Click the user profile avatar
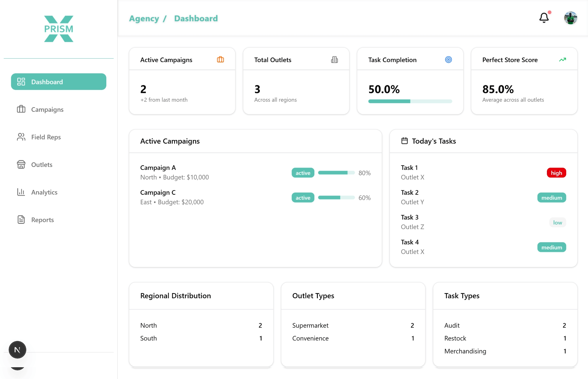Screen dimensions: 588x379 pyautogui.click(x=570, y=18)
